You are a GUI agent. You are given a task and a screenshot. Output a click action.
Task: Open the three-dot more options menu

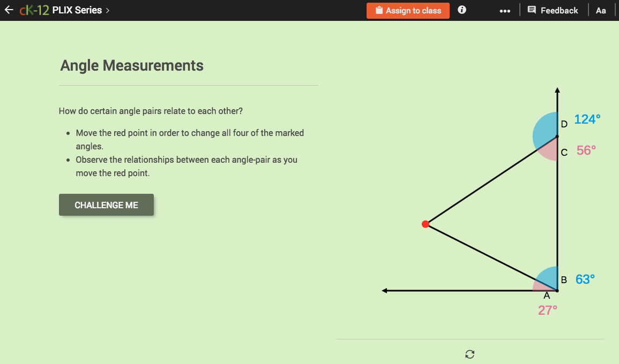coord(504,10)
